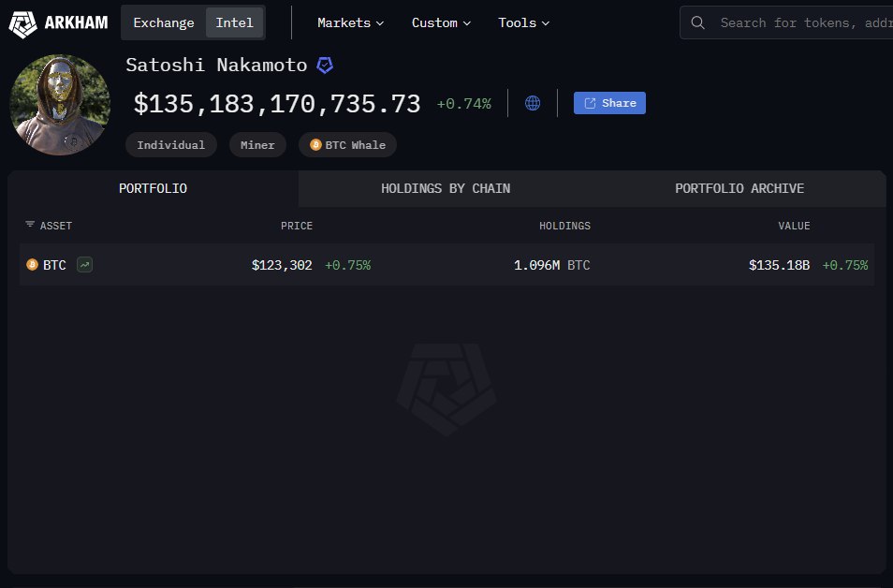This screenshot has height=588, width=893.
Task: Click the Share button
Action: pyautogui.click(x=609, y=103)
